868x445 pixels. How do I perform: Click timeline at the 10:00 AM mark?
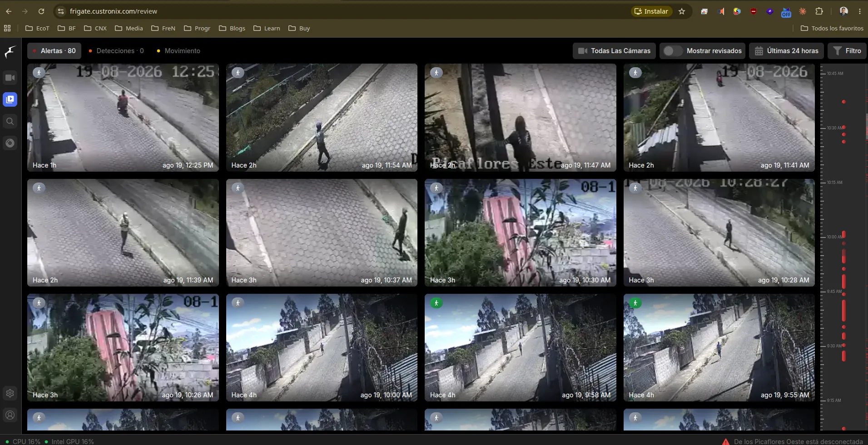pos(835,237)
